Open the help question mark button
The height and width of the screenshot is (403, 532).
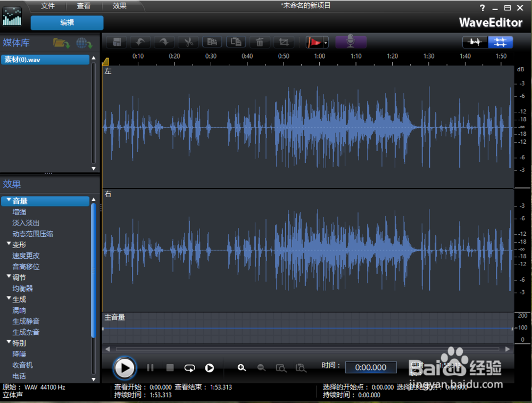coord(482,8)
